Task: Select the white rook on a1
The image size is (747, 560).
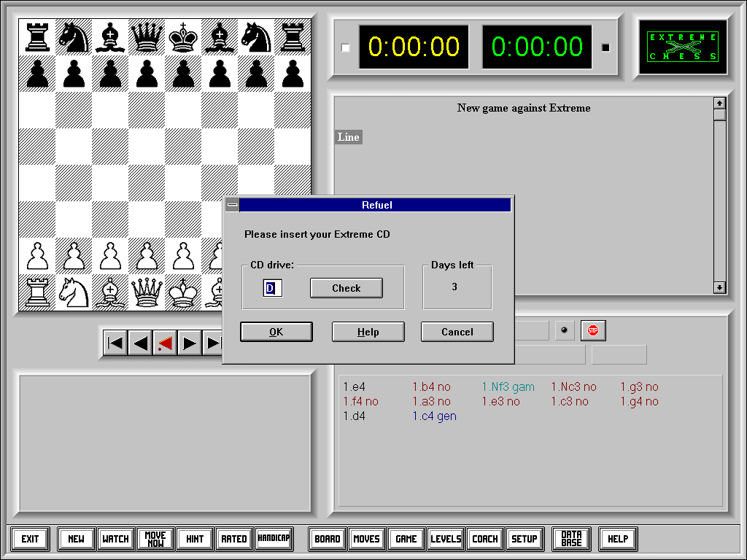Action: coord(37,292)
